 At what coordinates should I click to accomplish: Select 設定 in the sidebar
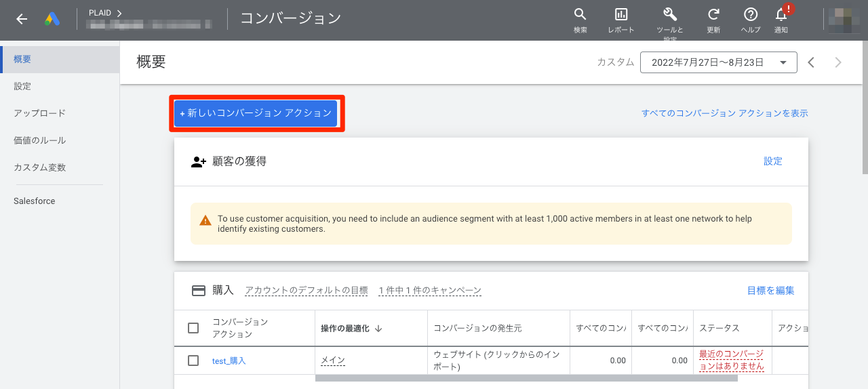[60, 86]
